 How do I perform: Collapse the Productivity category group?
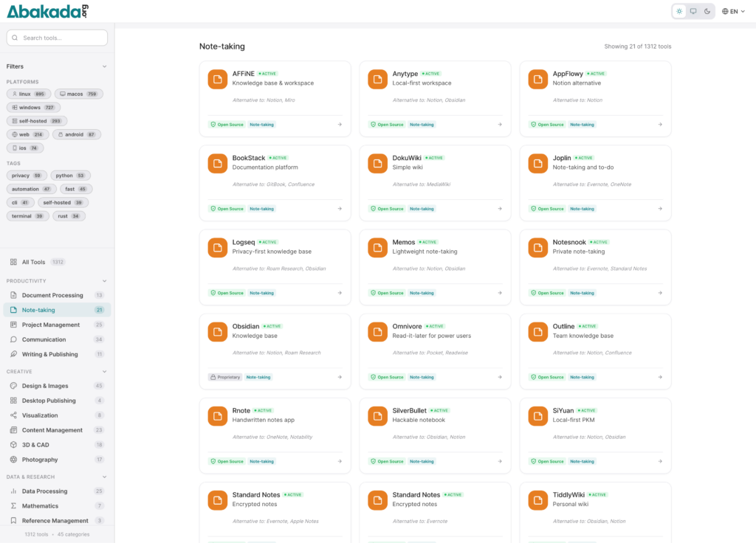pos(104,281)
